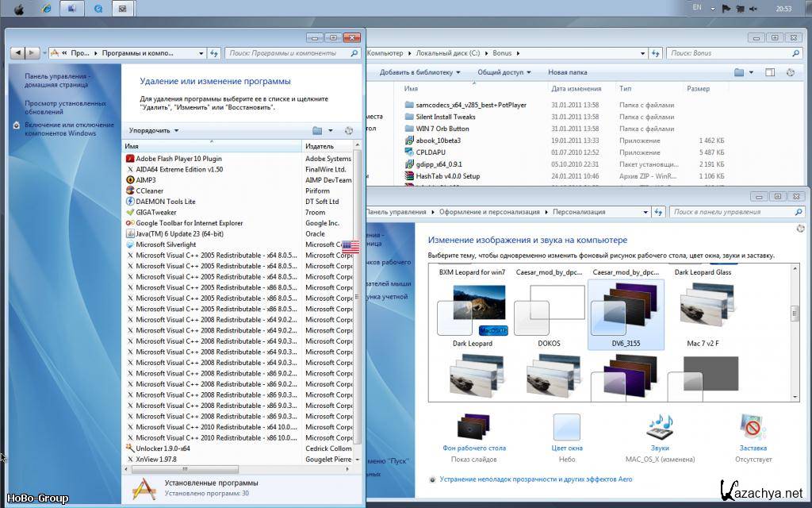Viewport: 812px width, 508px height.
Task: Click the Цвет окна color swatch
Action: (x=566, y=428)
